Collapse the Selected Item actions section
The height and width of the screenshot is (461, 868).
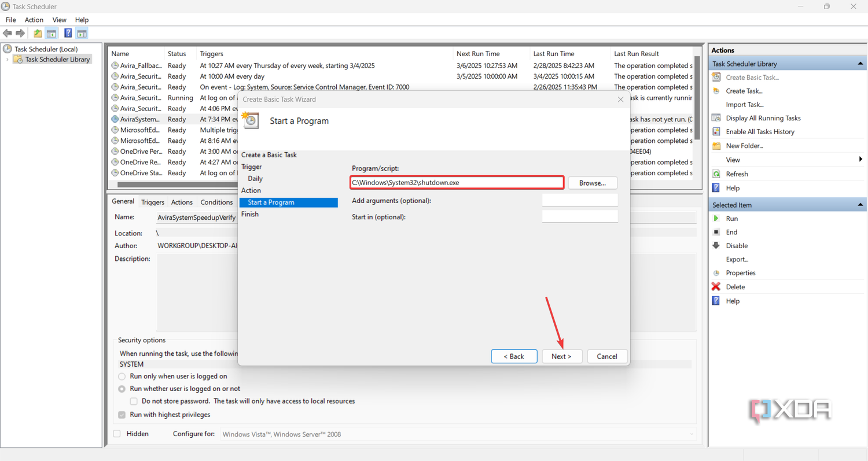coord(860,205)
